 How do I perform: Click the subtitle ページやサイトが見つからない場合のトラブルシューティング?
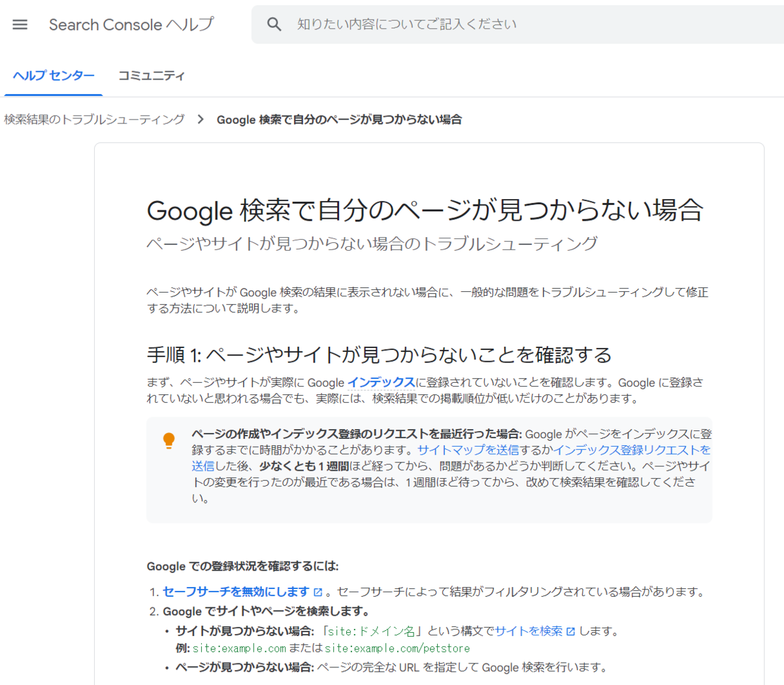[x=372, y=244]
